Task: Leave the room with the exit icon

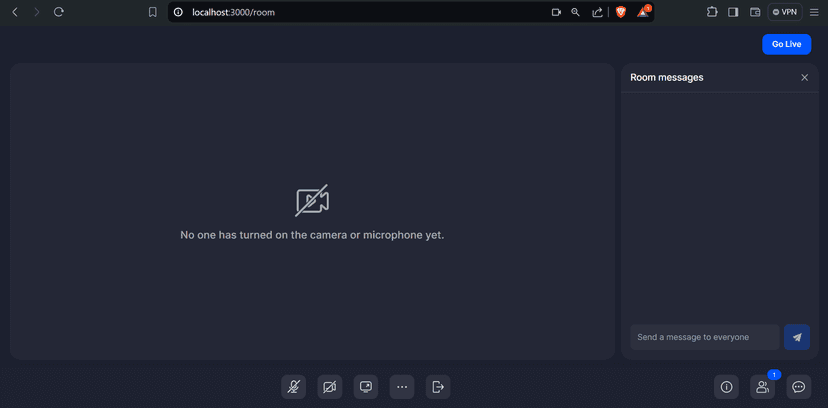Action: tap(438, 387)
